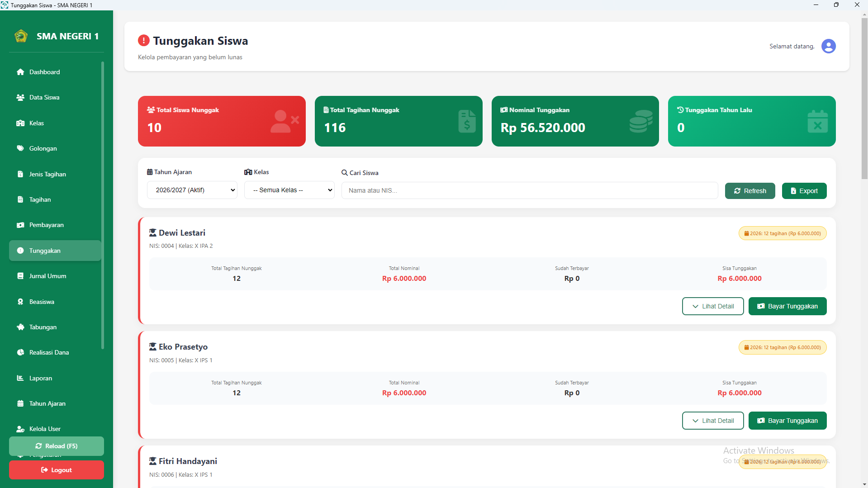Click the Golongan tag icon
The width and height of the screenshot is (868, 488).
pyautogui.click(x=20, y=148)
